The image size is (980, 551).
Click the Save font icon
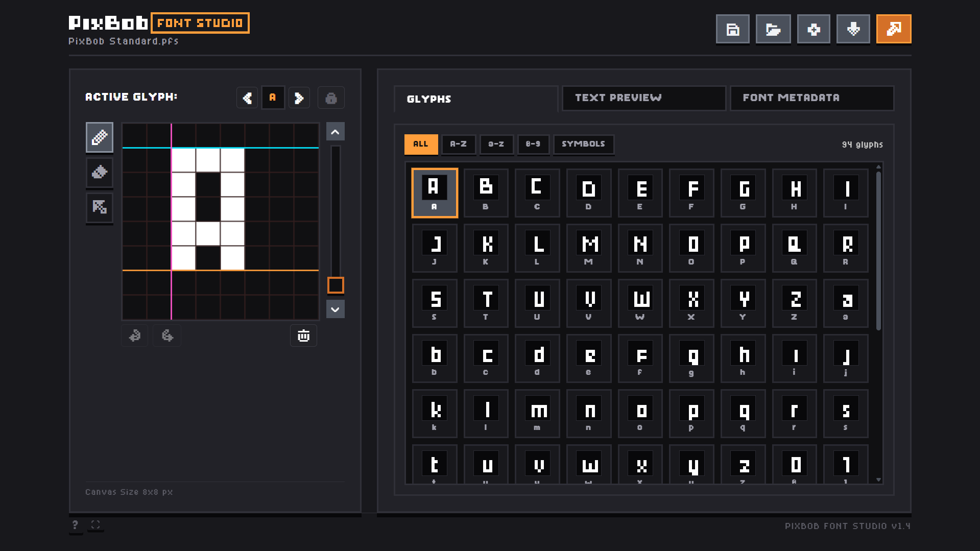(x=733, y=29)
